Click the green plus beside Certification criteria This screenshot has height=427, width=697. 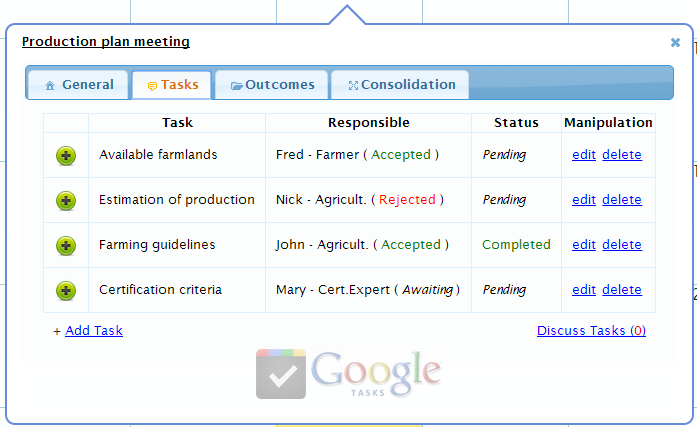click(66, 291)
